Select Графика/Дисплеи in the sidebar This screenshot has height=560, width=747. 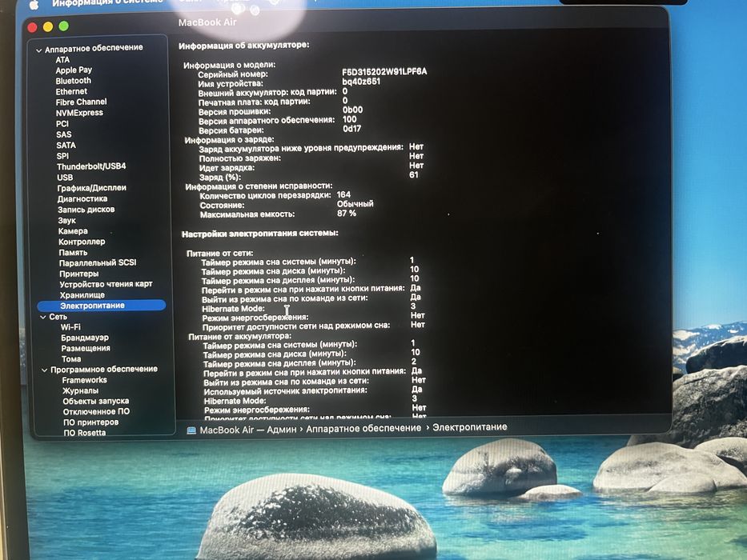[92, 188]
